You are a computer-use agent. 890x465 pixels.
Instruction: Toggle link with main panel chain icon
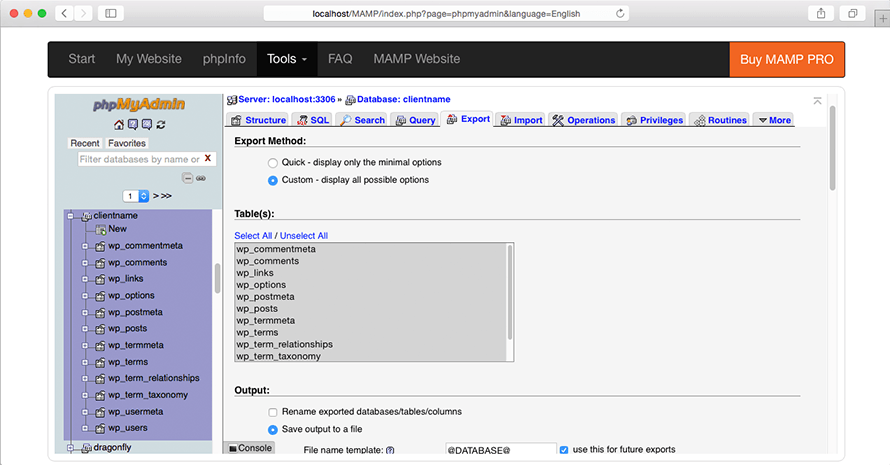point(201,178)
